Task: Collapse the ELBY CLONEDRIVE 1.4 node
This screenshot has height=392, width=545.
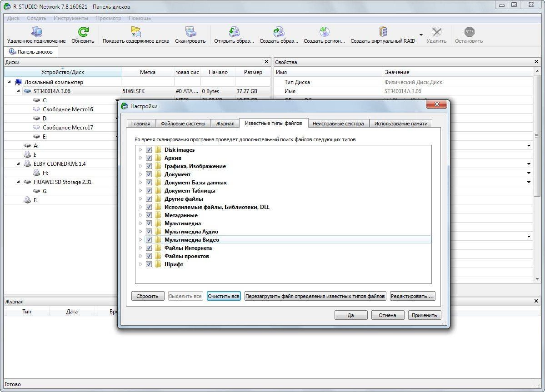Action: [19, 164]
